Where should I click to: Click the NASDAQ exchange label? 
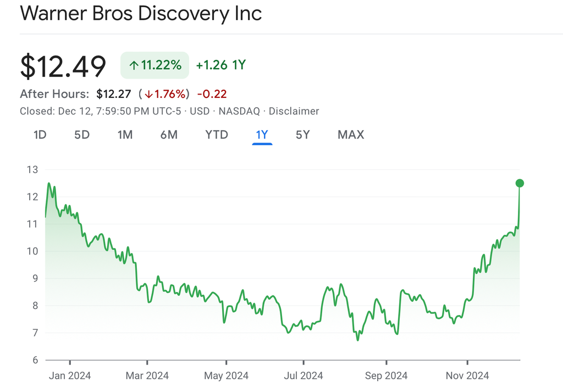tap(239, 111)
